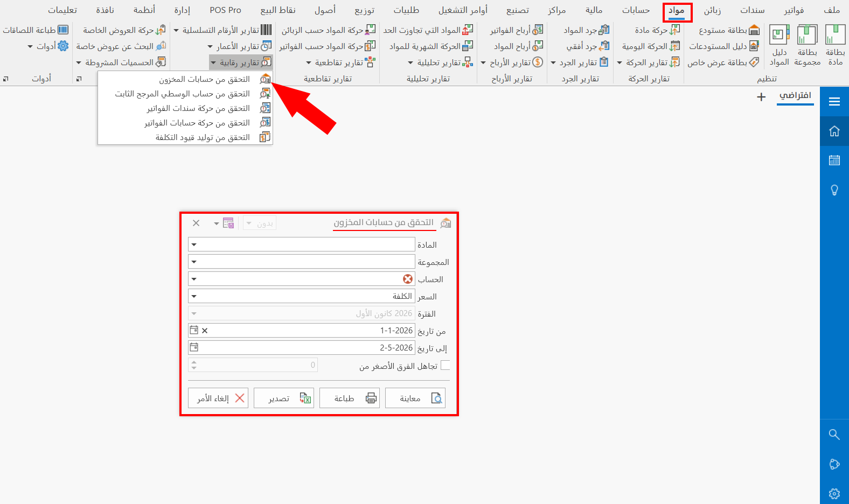Image resolution: width=849 pixels, height=504 pixels.
Task: Open أرباح الفواتير report
Action: (516, 30)
